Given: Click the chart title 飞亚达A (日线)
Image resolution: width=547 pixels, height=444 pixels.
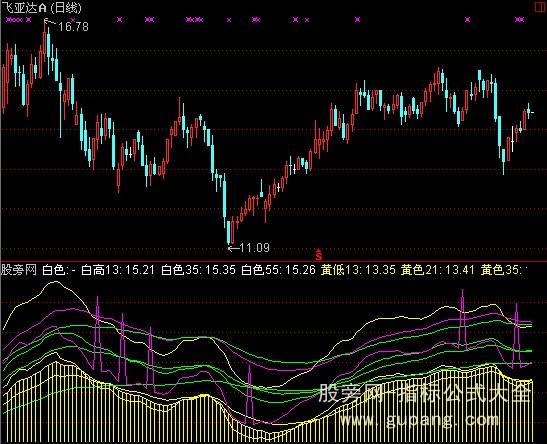Looking at the screenshot, I should pos(41,7).
